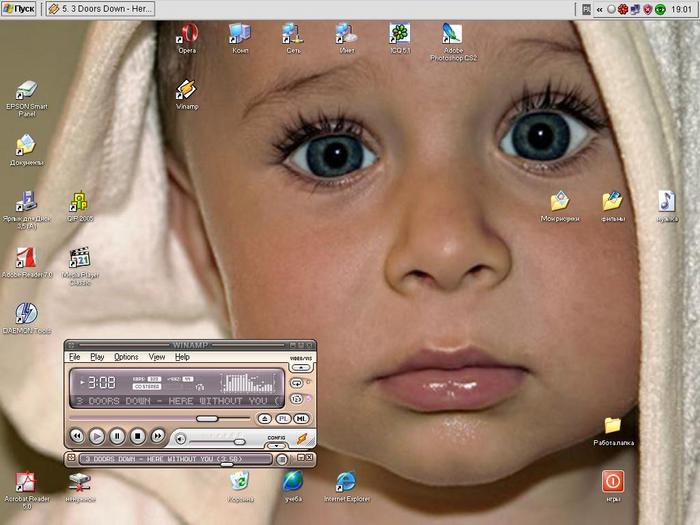
Task: Click the Winamp eject open-file button
Action: (265, 419)
